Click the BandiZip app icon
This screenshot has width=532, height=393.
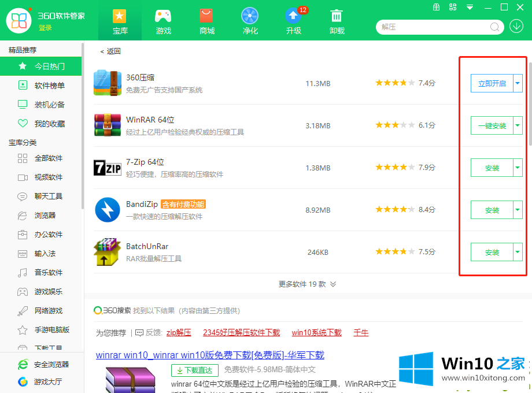(107, 210)
